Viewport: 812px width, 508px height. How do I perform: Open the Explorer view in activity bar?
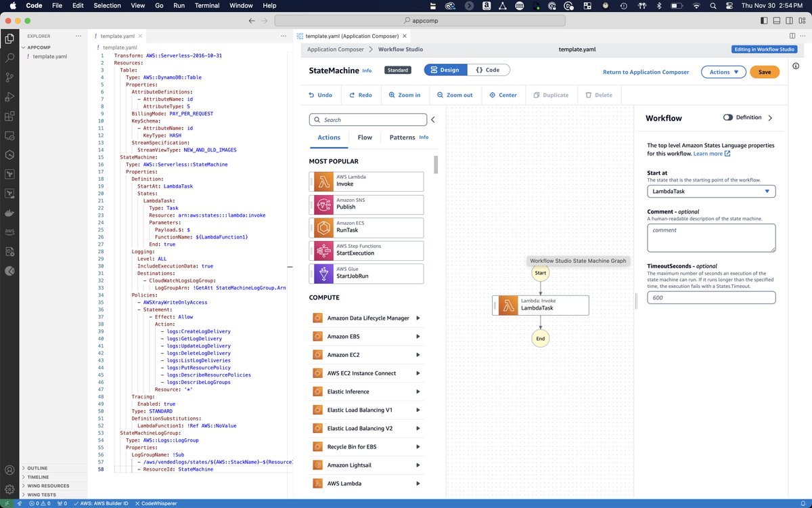click(9, 38)
